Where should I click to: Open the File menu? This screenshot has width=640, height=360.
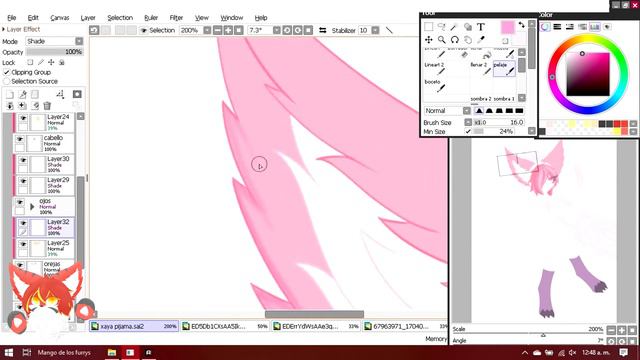(x=12, y=18)
